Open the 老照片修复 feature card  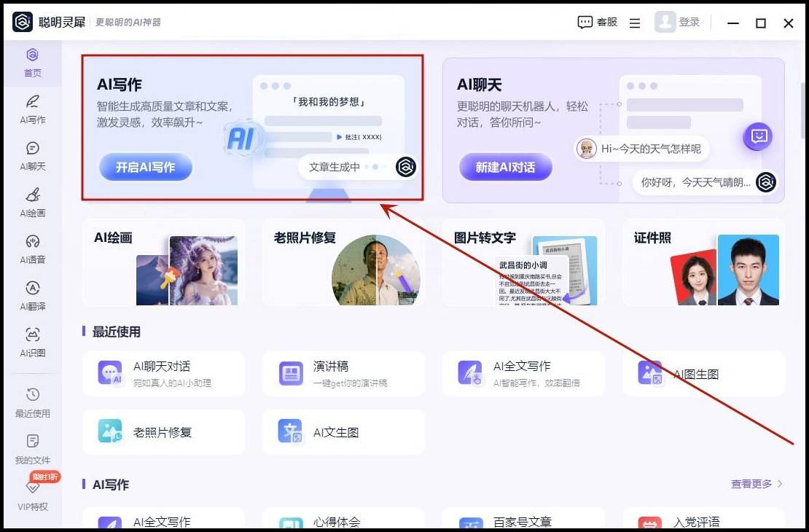[343, 262]
